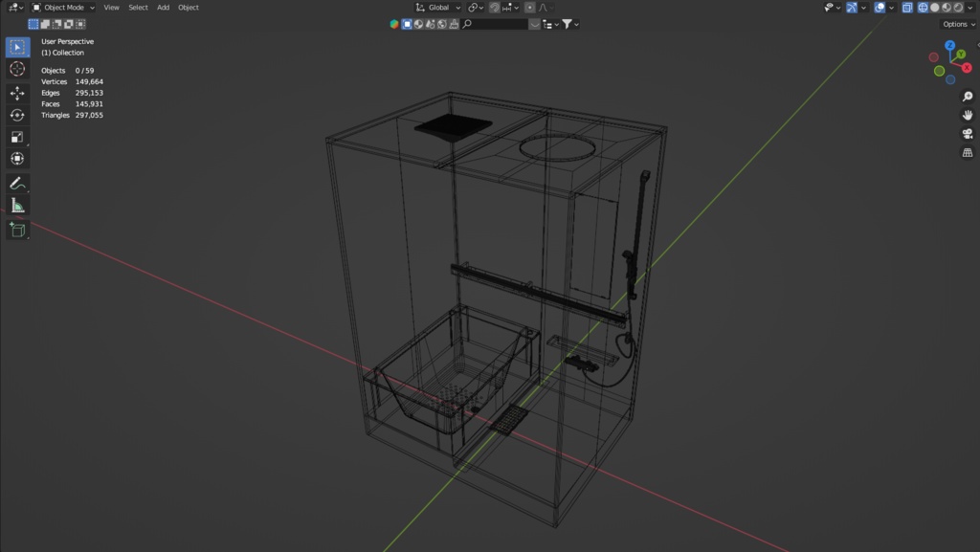The width and height of the screenshot is (980, 552).
Task: Click the pan view hand icon
Action: pyautogui.click(x=968, y=115)
